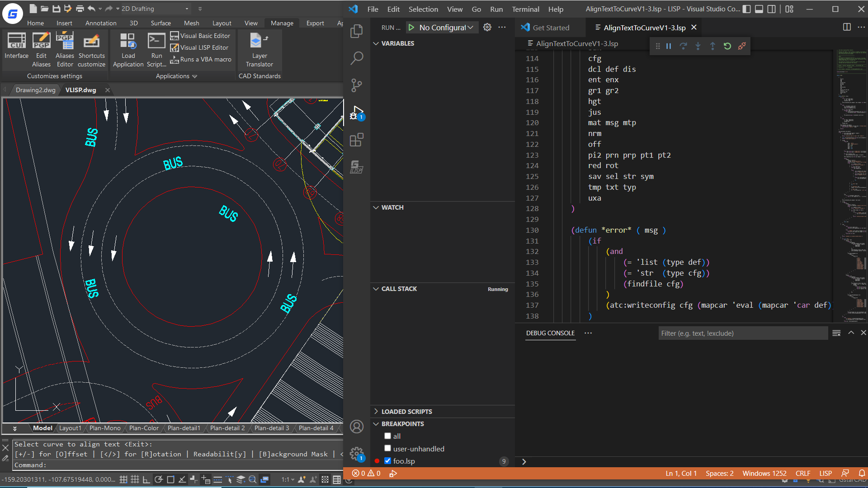Open the Edit Aliases tool
Screen dimensions: 868x488
click(41, 50)
